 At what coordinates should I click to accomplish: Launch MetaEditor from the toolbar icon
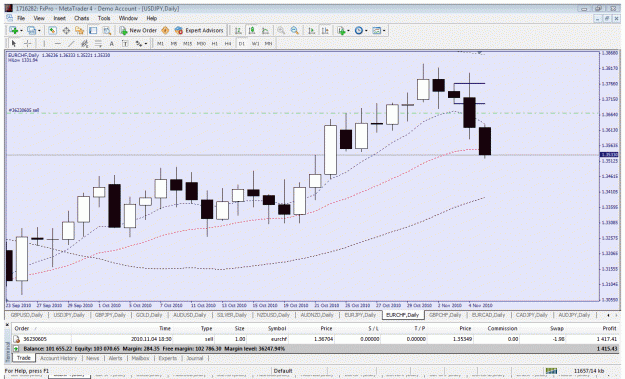(x=165, y=31)
